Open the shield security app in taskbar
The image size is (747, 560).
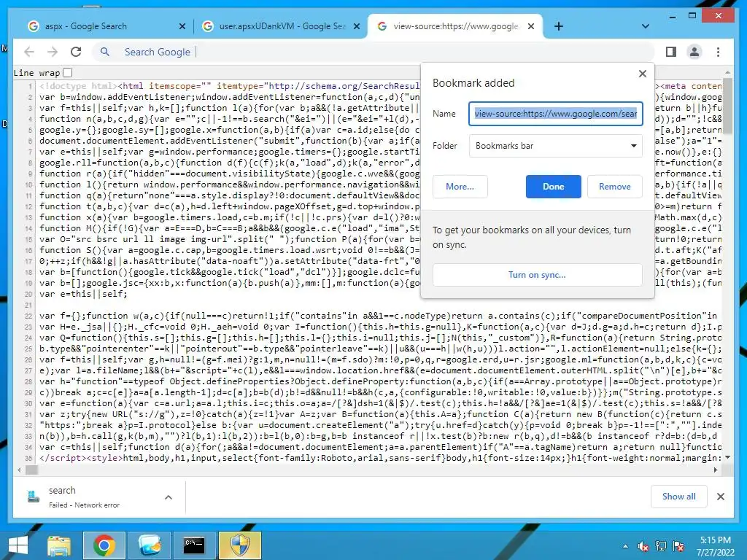239,545
